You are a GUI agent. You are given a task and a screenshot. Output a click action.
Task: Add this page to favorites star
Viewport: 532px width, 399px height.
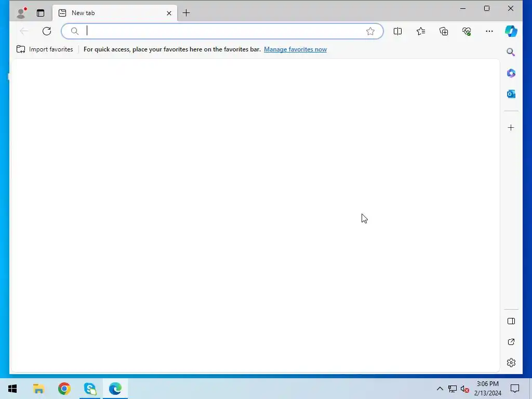[x=370, y=31]
